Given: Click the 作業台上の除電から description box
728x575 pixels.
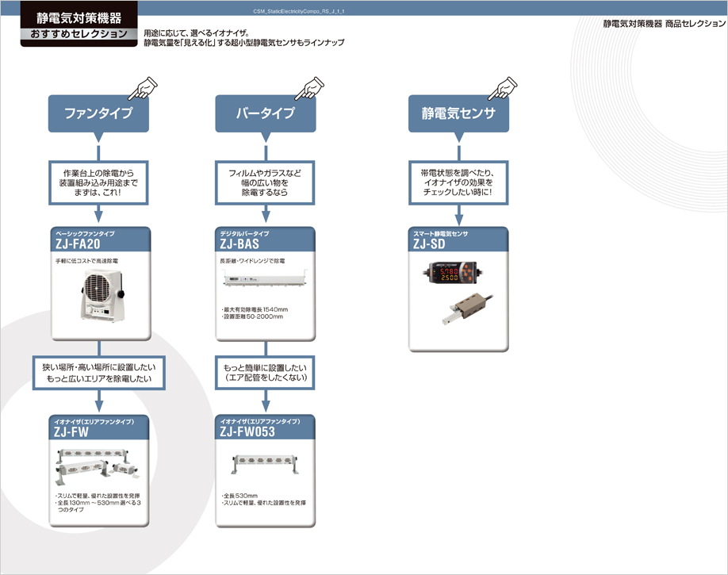Looking at the screenshot, I should coord(98,183).
